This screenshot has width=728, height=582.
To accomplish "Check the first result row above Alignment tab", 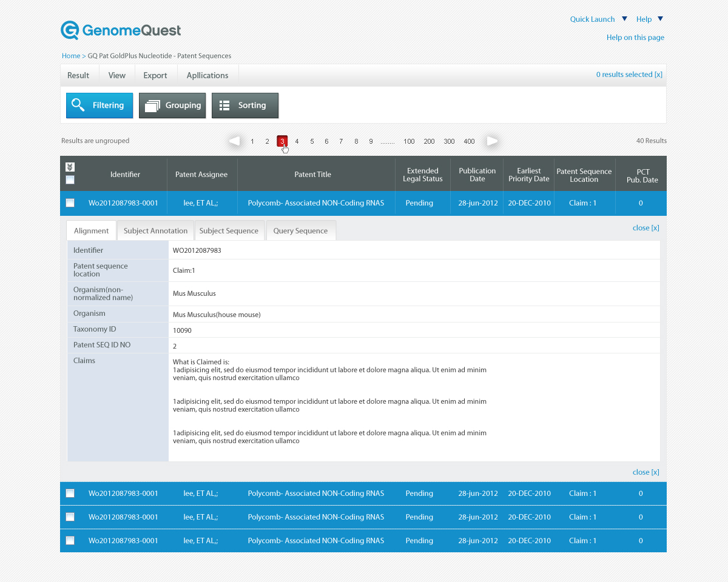I will point(70,203).
